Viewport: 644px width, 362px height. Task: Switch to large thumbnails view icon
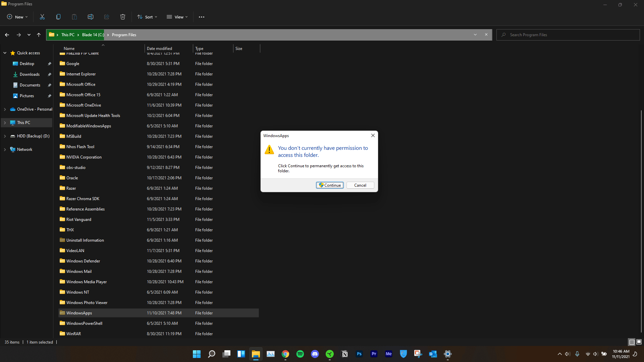[639, 342]
